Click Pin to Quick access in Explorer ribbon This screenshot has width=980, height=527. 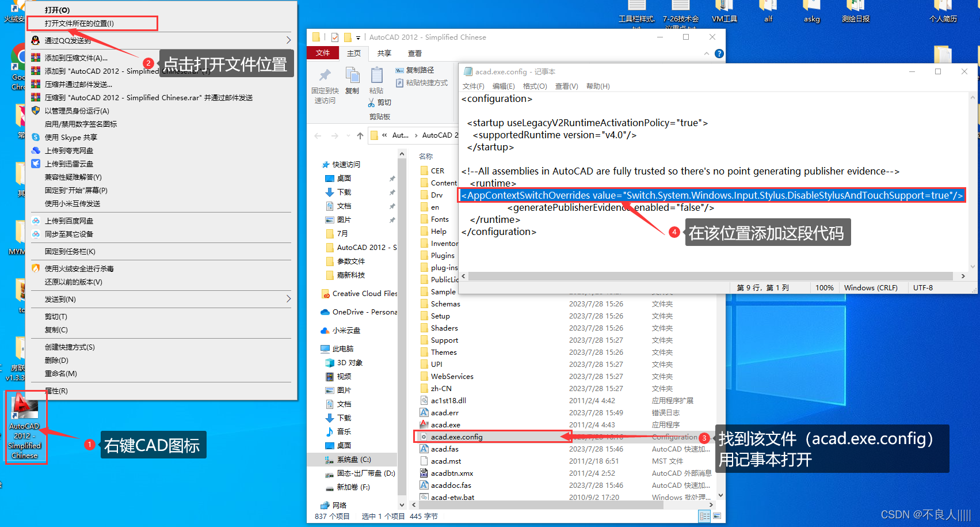point(325,88)
